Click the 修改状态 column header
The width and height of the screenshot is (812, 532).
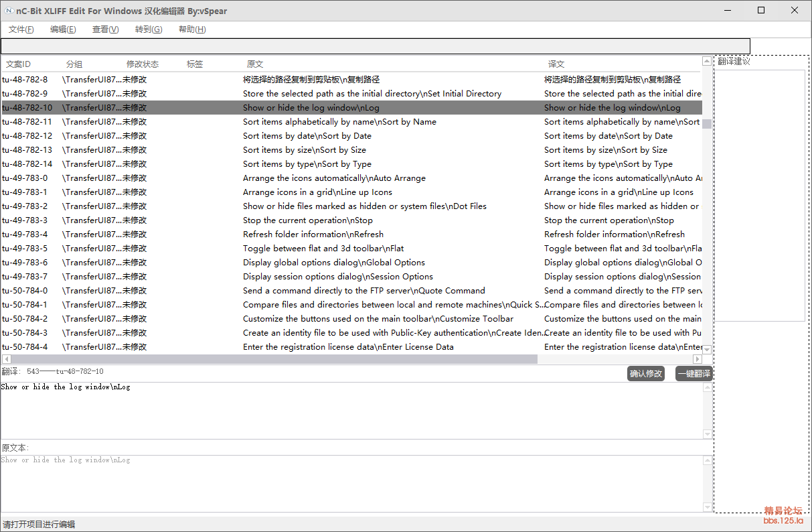[x=143, y=64]
